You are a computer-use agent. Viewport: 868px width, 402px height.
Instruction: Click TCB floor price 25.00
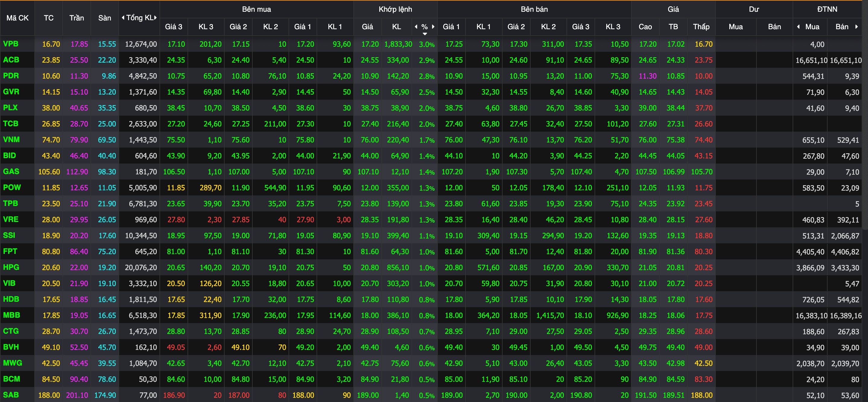click(107, 124)
